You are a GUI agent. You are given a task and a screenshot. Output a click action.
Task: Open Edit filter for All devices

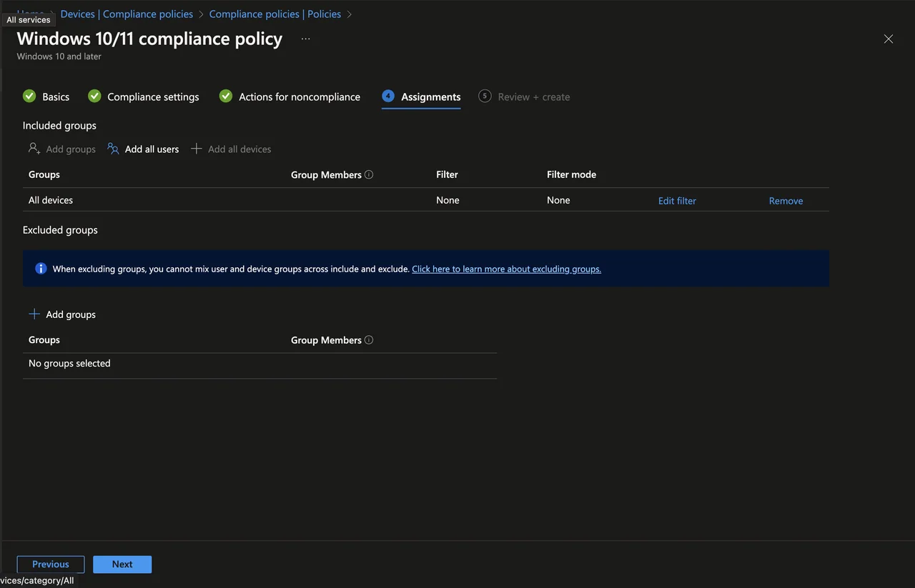coord(677,201)
